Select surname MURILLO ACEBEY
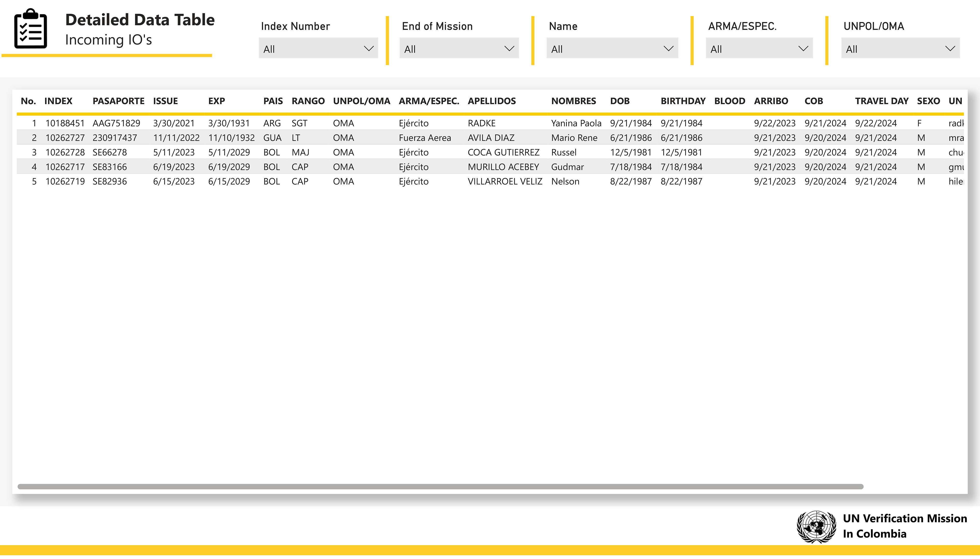This screenshot has height=559, width=980. (x=503, y=167)
